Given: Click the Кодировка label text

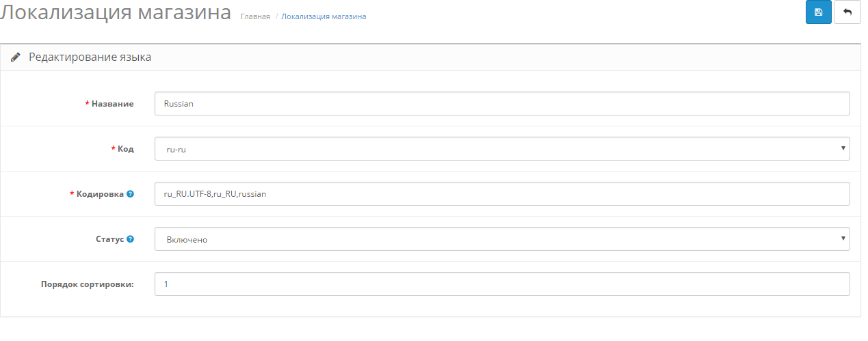Looking at the screenshot, I should tap(101, 194).
